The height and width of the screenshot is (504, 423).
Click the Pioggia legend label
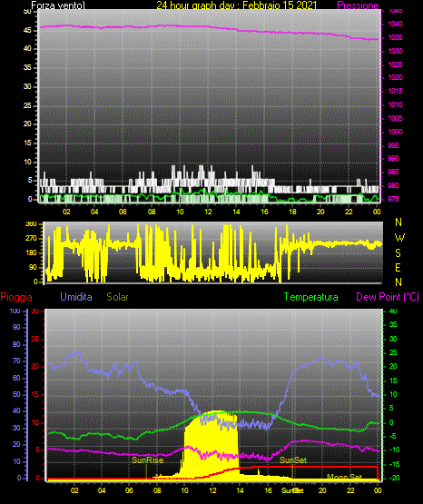pos(16,297)
